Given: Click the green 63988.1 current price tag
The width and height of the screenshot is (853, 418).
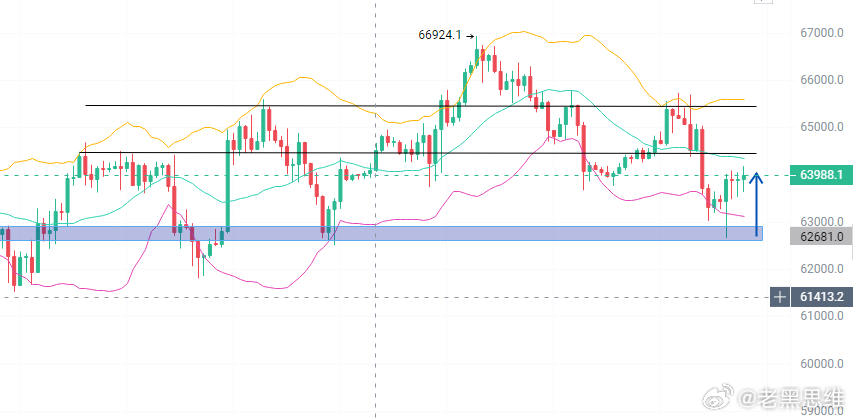Looking at the screenshot, I should (x=821, y=175).
